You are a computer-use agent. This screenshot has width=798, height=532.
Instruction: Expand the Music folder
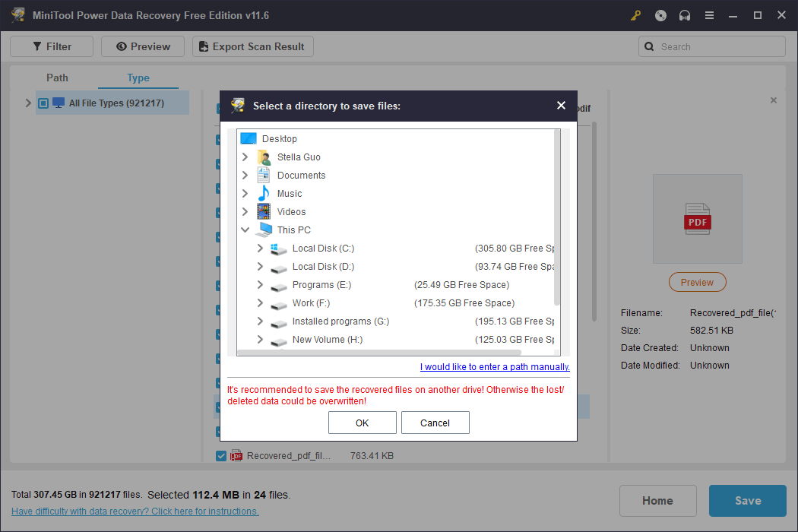click(x=245, y=194)
